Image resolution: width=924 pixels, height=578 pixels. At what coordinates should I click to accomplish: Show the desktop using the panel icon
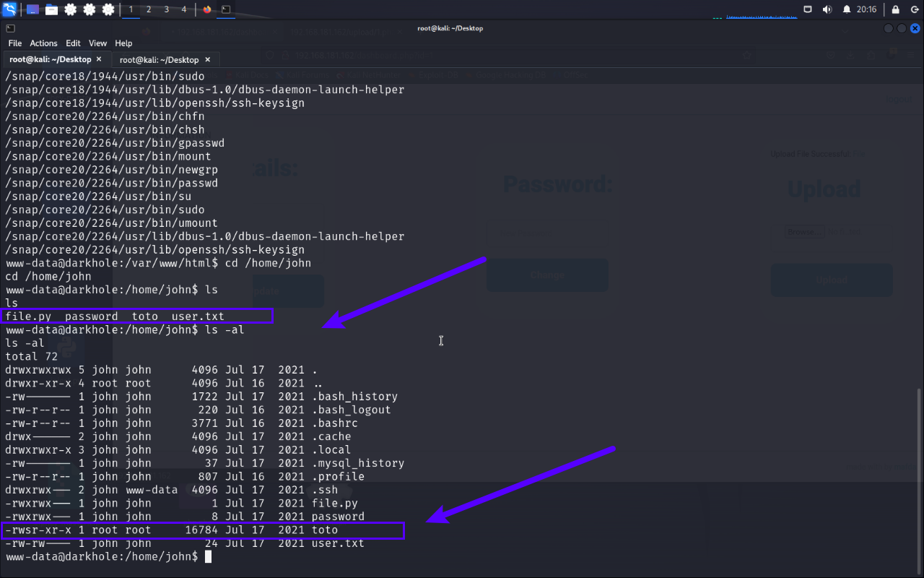coord(33,9)
